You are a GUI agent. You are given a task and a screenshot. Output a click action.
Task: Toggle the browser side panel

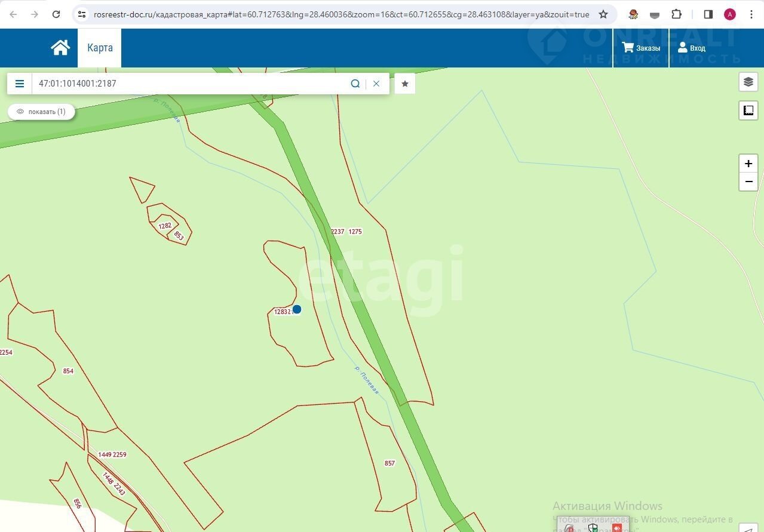coord(708,14)
